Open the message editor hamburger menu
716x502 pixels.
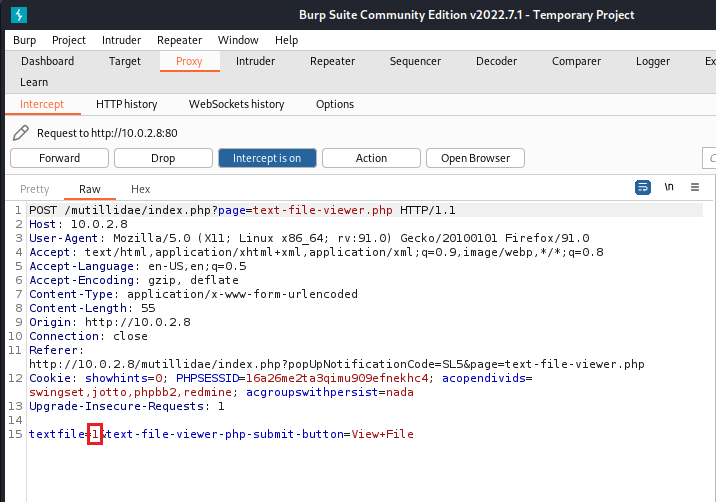(x=695, y=187)
